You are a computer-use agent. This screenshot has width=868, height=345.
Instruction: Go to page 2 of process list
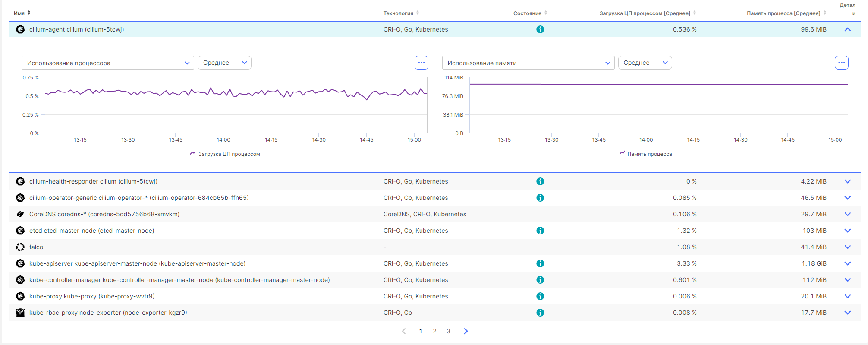(x=434, y=331)
